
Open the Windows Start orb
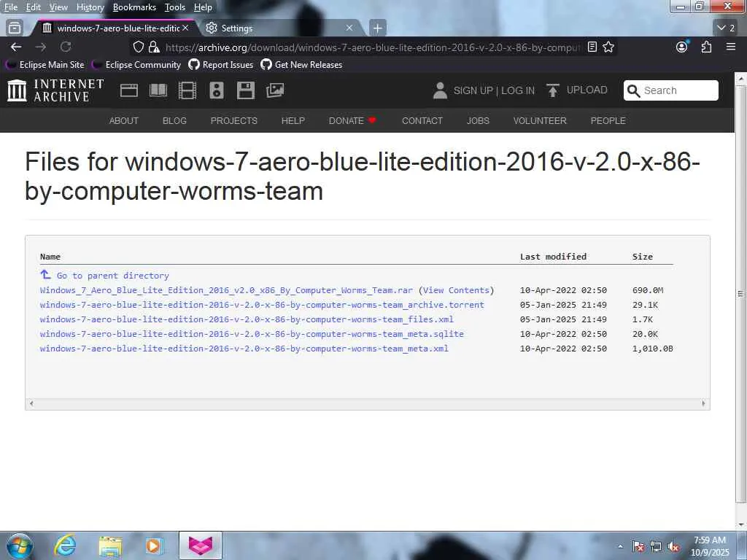coord(20,545)
